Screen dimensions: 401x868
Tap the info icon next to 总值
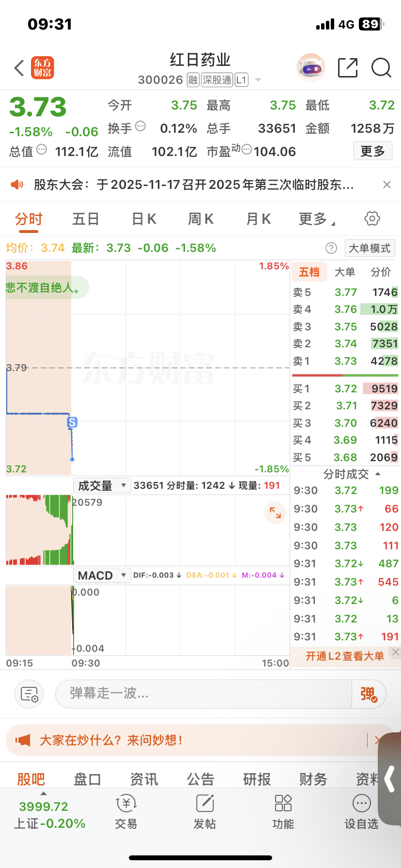42,150
